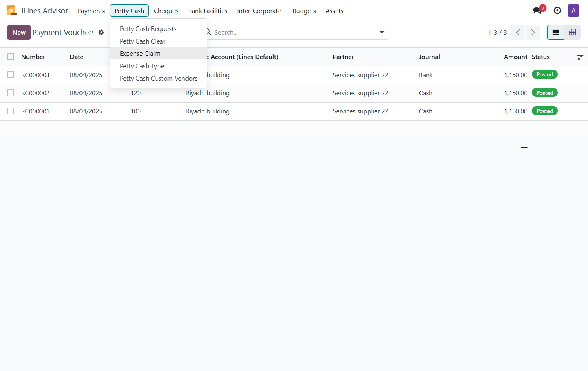
Task: Open the iBudgets menu
Action: (303, 11)
